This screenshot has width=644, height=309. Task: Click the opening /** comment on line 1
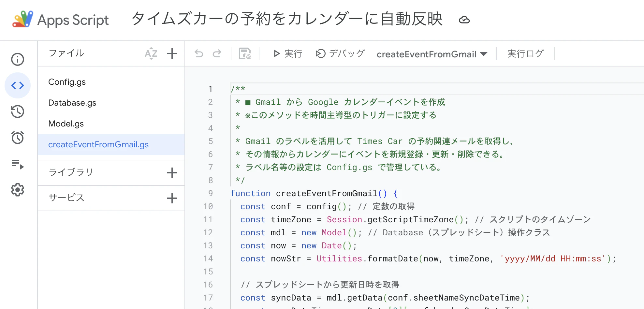238,89
